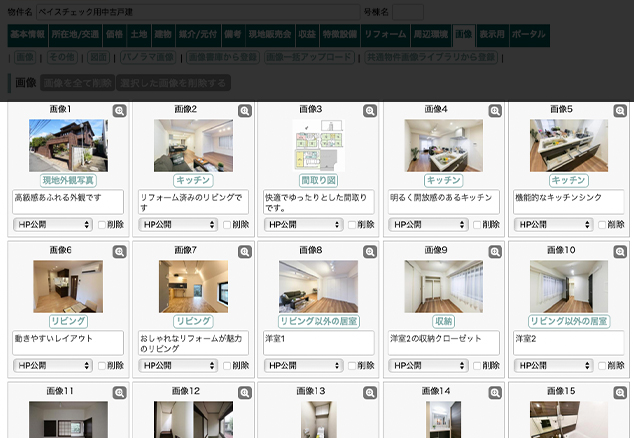Open publish status dropdown for 画像3
Image resolution: width=634 pixels, height=438 pixels.
[303, 224]
